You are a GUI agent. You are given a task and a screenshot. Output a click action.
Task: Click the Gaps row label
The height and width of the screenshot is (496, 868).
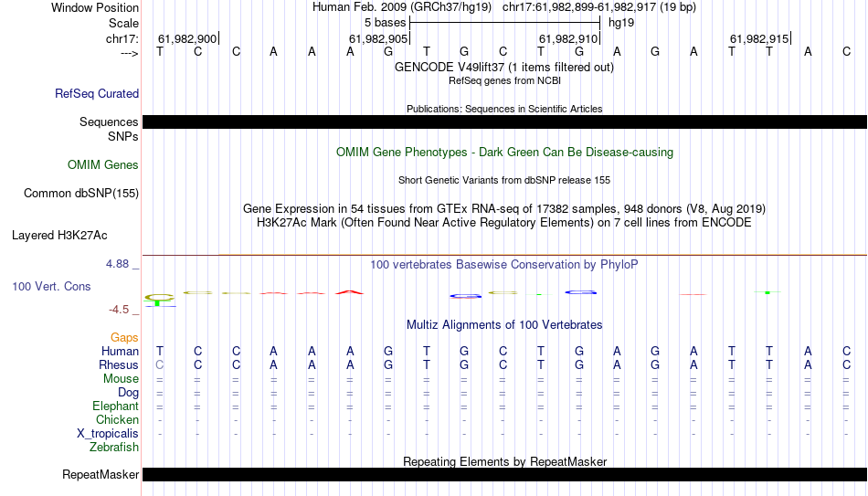124,338
